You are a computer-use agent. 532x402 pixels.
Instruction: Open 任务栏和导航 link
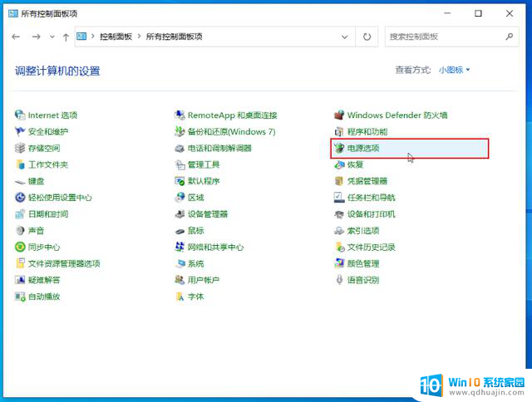coord(372,198)
